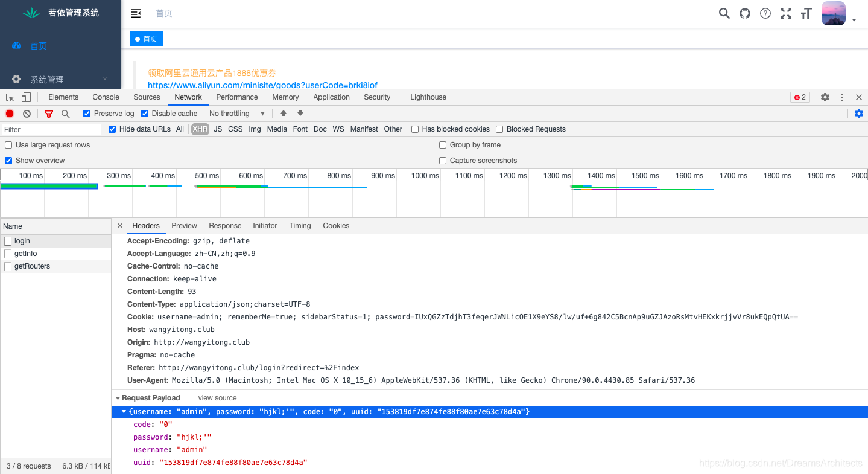Toggle the red filter funnel icon
The width and height of the screenshot is (868, 474).
(49, 114)
